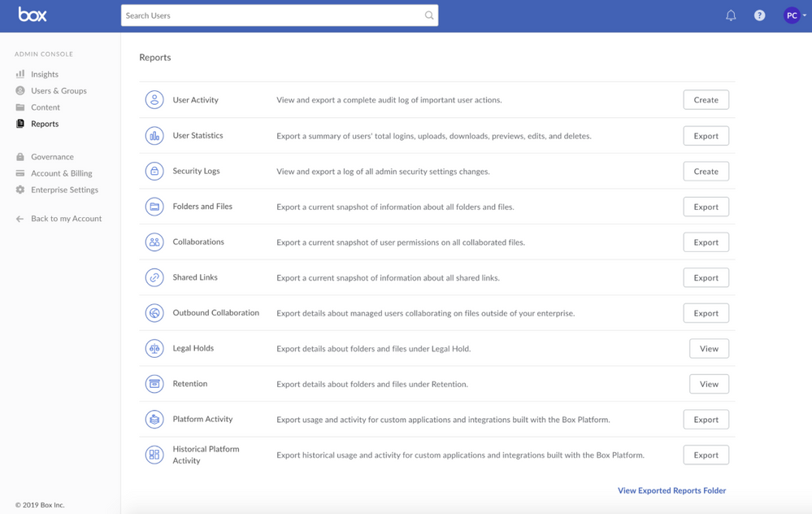The height and width of the screenshot is (514, 812).
Task: Export the Folders and Files report
Action: click(706, 207)
